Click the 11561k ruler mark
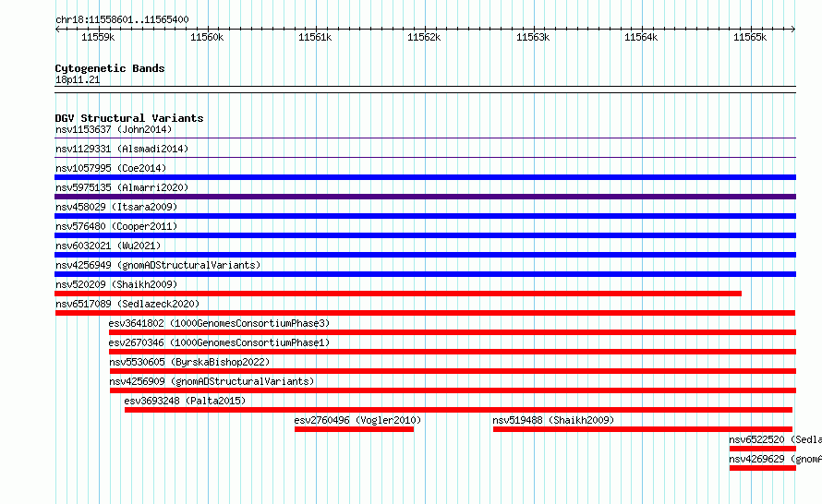Screen dimensions: 822x504 315,37
